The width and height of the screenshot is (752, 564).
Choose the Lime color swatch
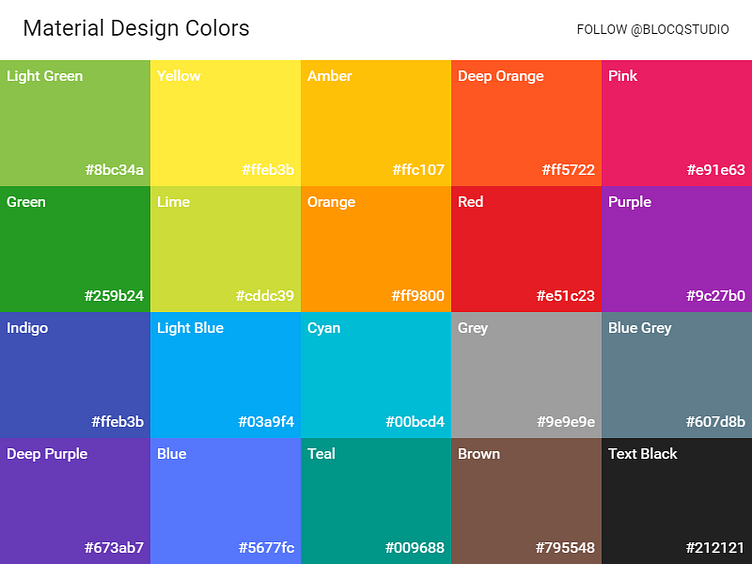tap(225, 249)
